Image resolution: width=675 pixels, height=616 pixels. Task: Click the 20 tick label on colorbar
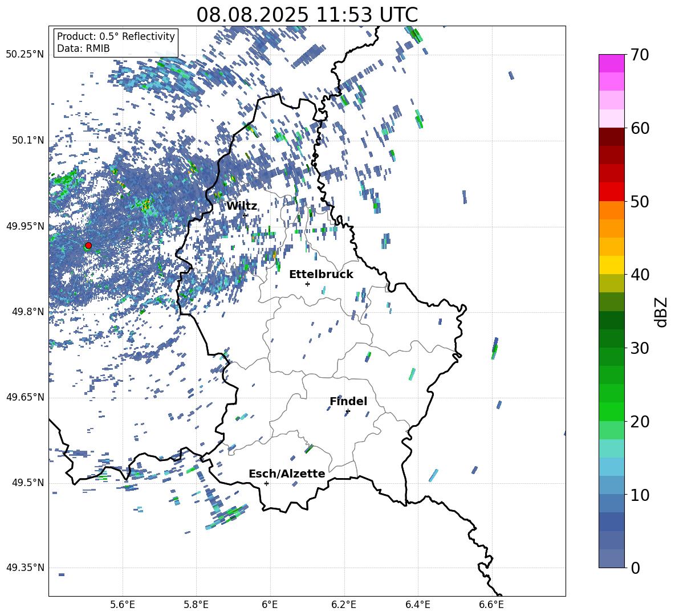tap(640, 422)
